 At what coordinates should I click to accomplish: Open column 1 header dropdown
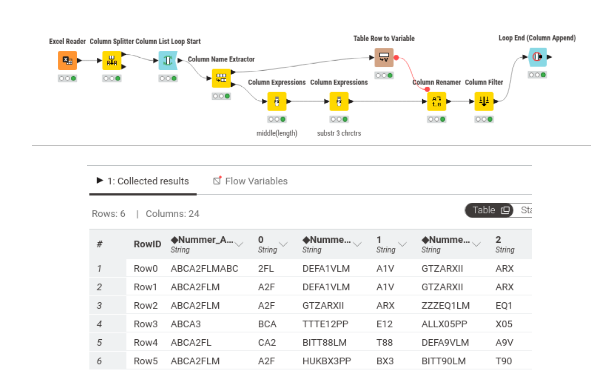click(x=403, y=245)
